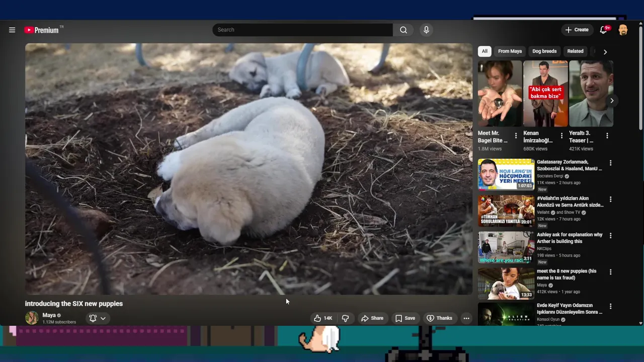Open the Maya channel name link
Image resolution: width=644 pixels, height=362 pixels.
pyautogui.click(x=49, y=315)
